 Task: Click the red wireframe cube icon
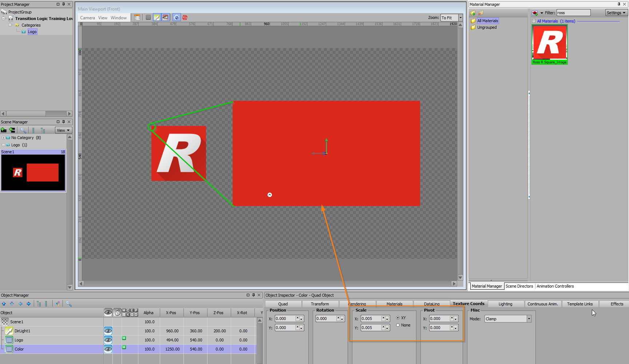tap(185, 17)
